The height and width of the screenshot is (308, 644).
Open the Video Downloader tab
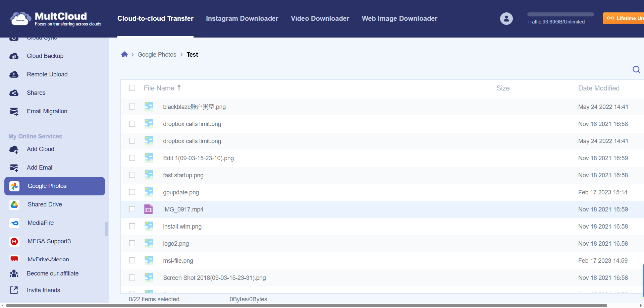[x=320, y=18]
